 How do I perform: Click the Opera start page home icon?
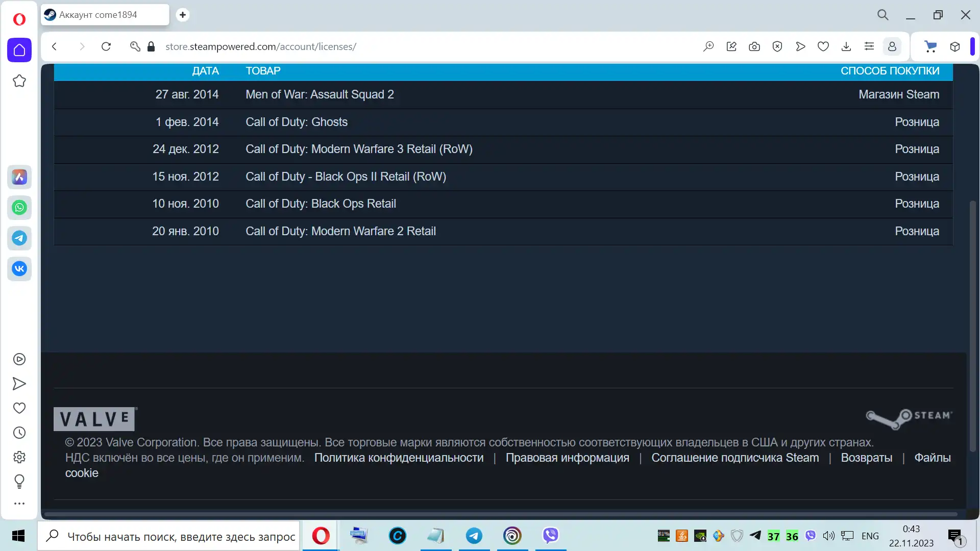click(19, 50)
